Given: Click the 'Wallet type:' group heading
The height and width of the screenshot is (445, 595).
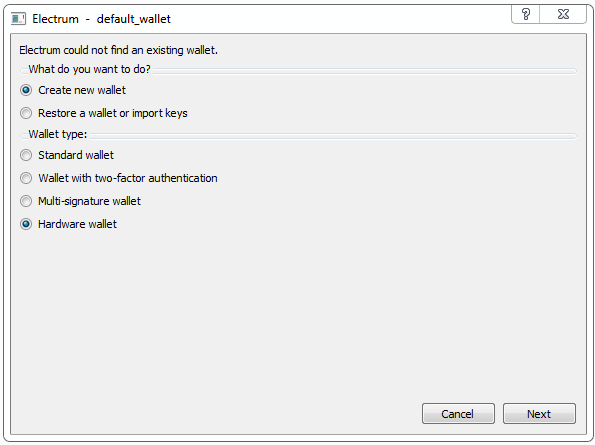Looking at the screenshot, I should pos(58,134).
